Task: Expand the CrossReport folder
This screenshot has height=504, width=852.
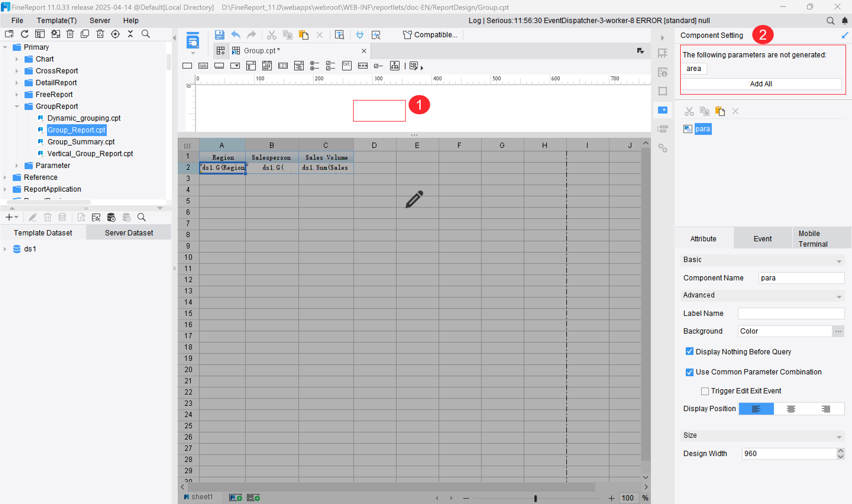Action: [x=17, y=71]
